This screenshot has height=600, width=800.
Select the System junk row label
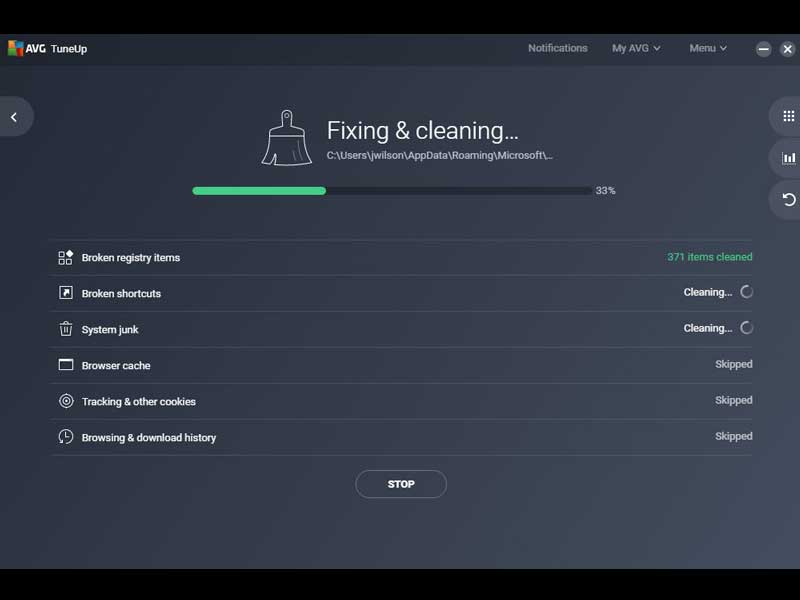[112, 329]
